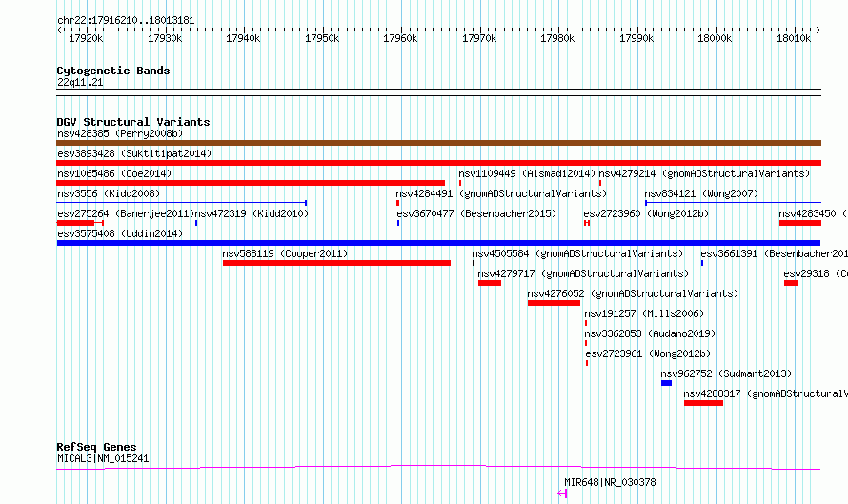Click the nsv428385 (Perry2008b) variant label

[x=120, y=133]
